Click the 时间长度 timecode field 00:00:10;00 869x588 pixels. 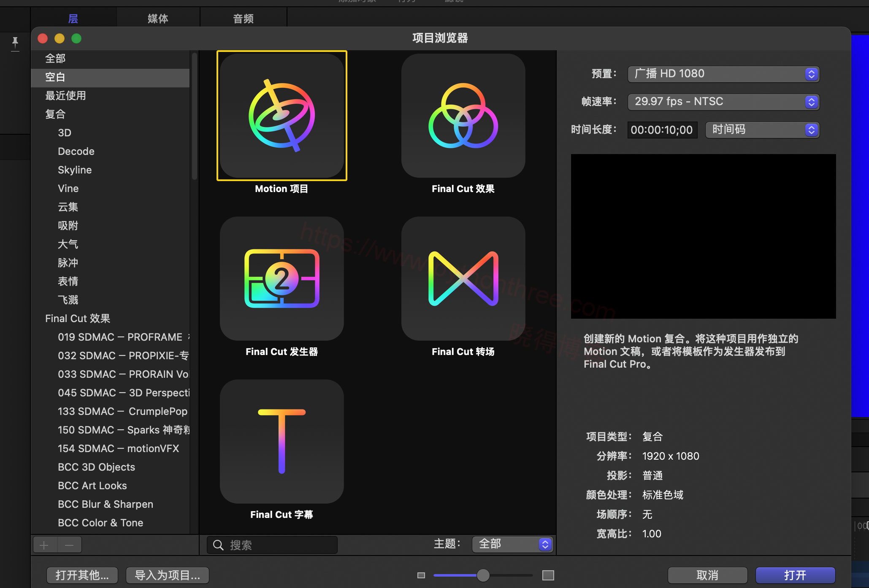(x=662, y=130)
